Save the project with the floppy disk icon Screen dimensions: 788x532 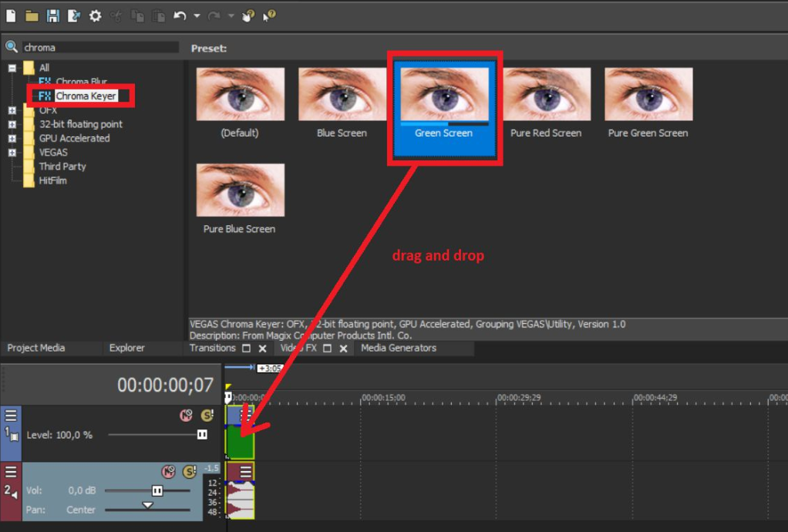tap(52, 15)
